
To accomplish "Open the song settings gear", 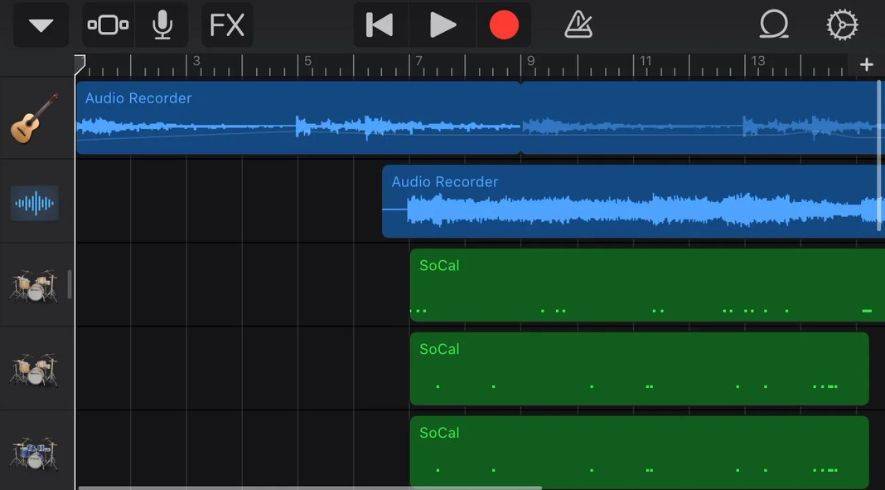I will tap(842, 25).
